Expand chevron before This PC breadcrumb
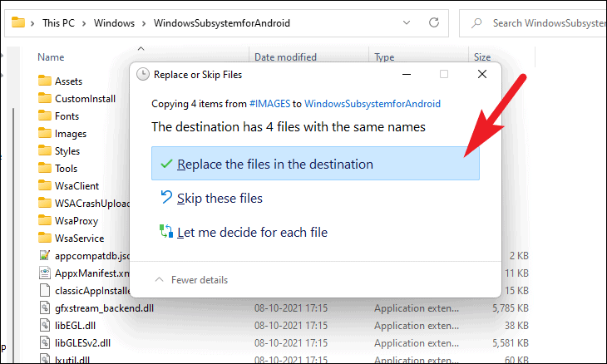The image size is (607, 364). point(32,23)
